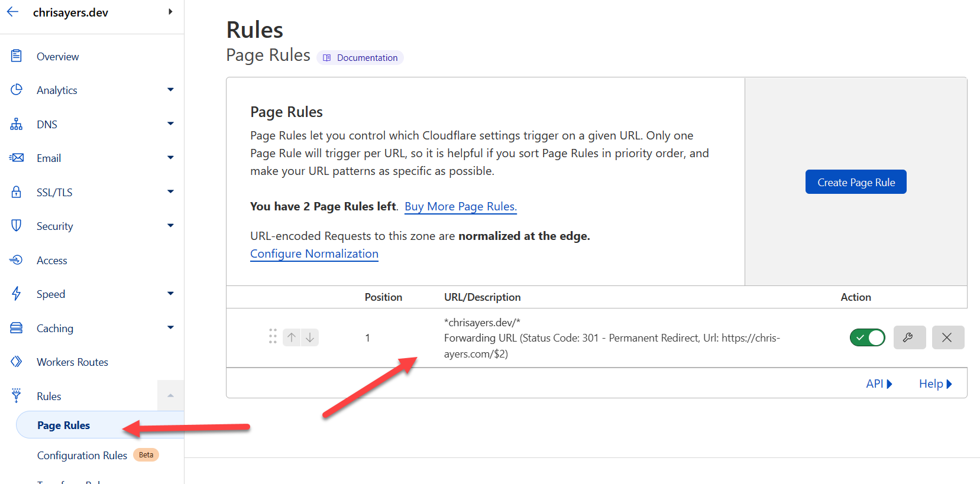Click the Security shield icon
This screenshot has width=980, height=484.
click(17, 226)
